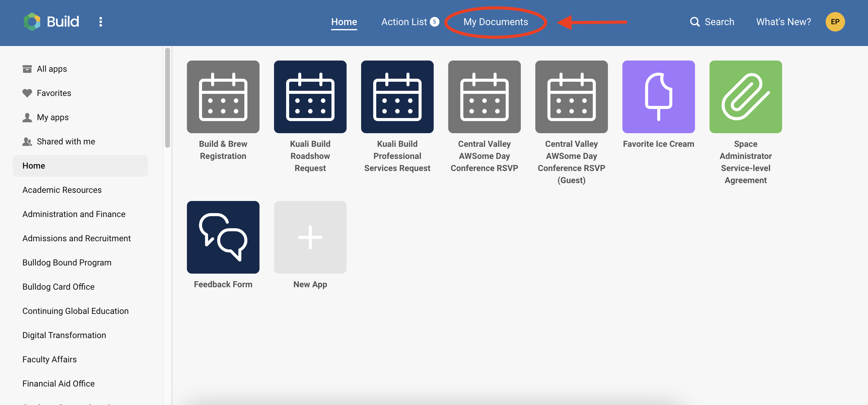Click the All apps label

[52, 69]
